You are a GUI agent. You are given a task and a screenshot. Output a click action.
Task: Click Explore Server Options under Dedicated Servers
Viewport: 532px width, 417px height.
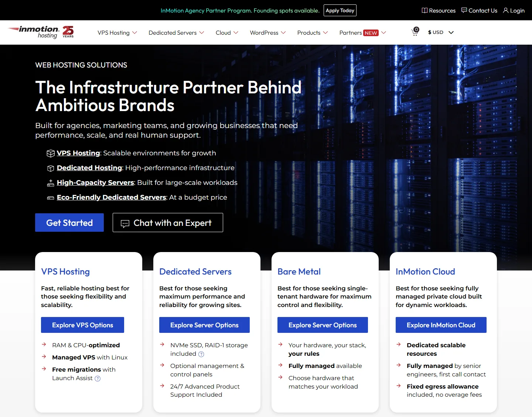(x=204, y=325)
